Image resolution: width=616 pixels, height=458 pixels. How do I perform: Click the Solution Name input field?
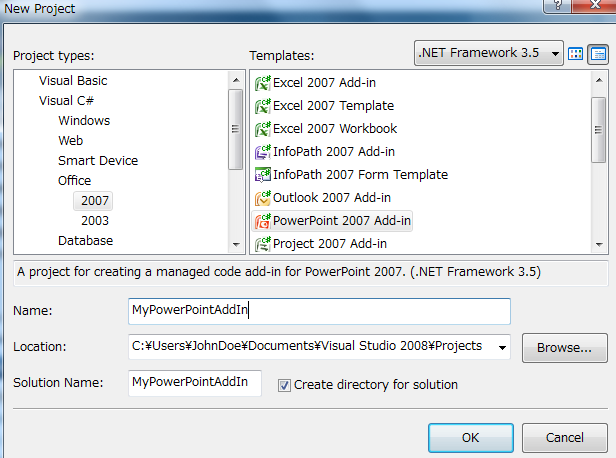195,383
